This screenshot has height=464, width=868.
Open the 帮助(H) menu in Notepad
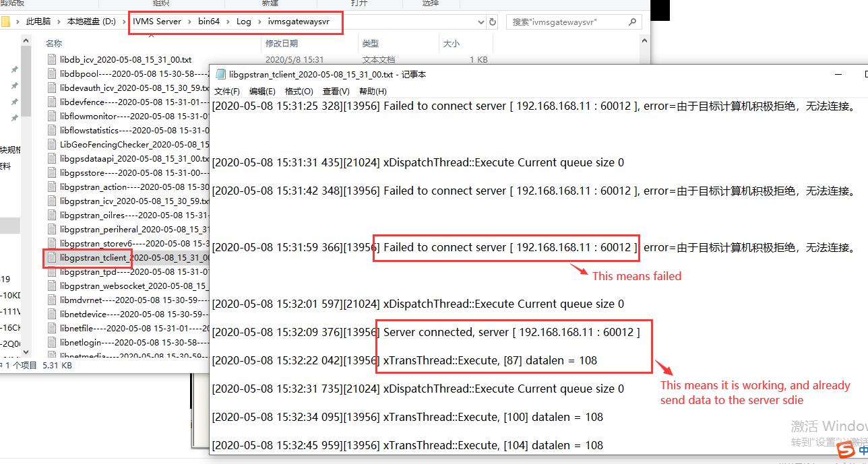(373, 92)
